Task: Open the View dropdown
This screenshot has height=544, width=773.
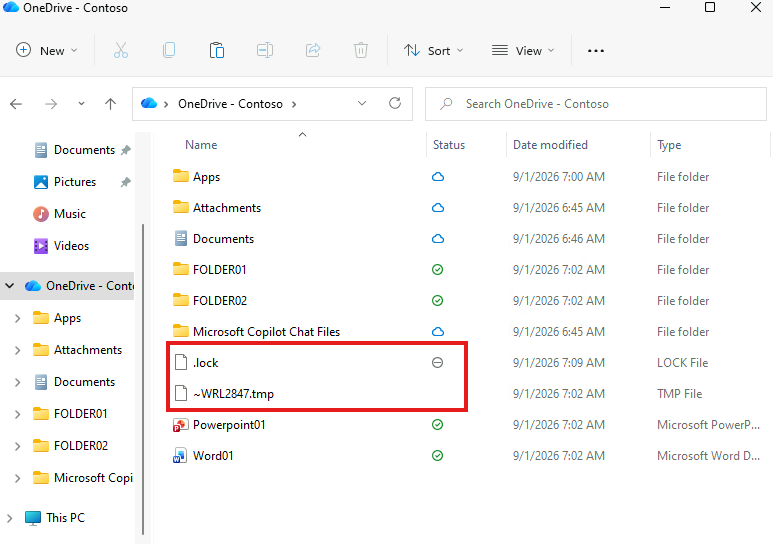Action: click(x=523, y=50)
